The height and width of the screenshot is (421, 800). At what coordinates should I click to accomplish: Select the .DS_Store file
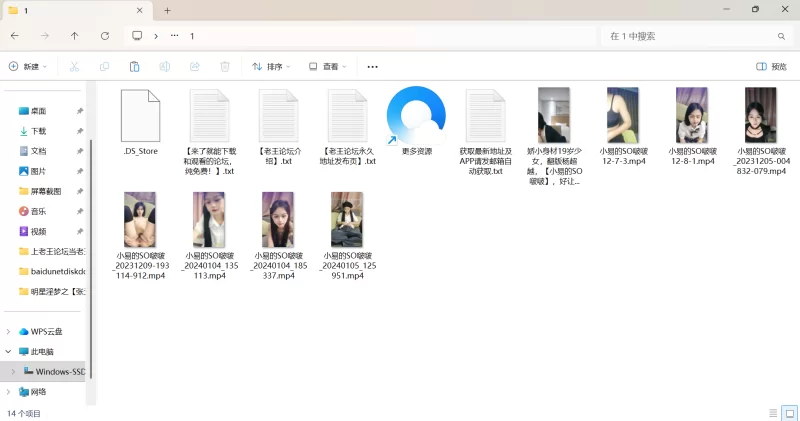140,124
